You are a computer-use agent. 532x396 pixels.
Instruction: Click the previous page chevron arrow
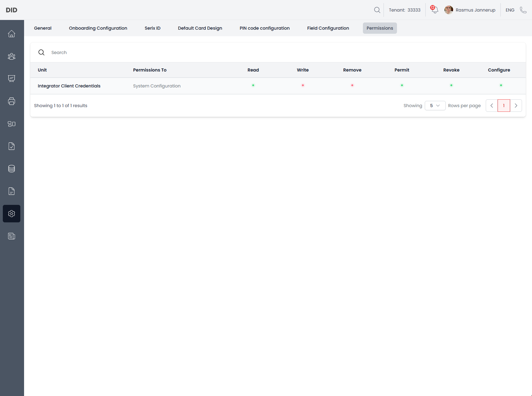[x=491, y=106]
